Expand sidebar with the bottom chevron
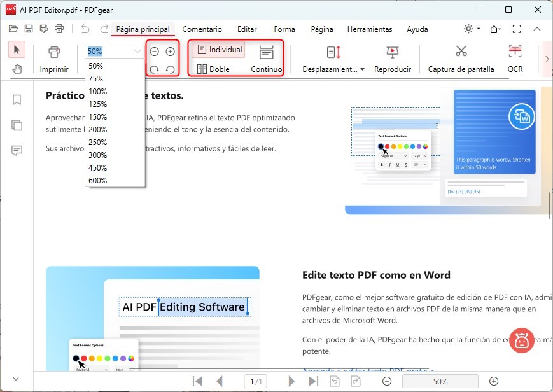 coord(15,379)
